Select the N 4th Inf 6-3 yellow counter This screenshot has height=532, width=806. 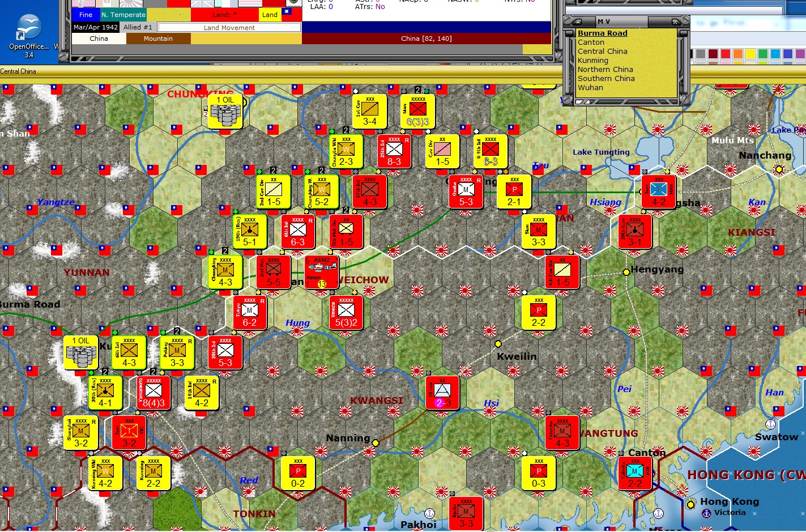pos(491,151)
